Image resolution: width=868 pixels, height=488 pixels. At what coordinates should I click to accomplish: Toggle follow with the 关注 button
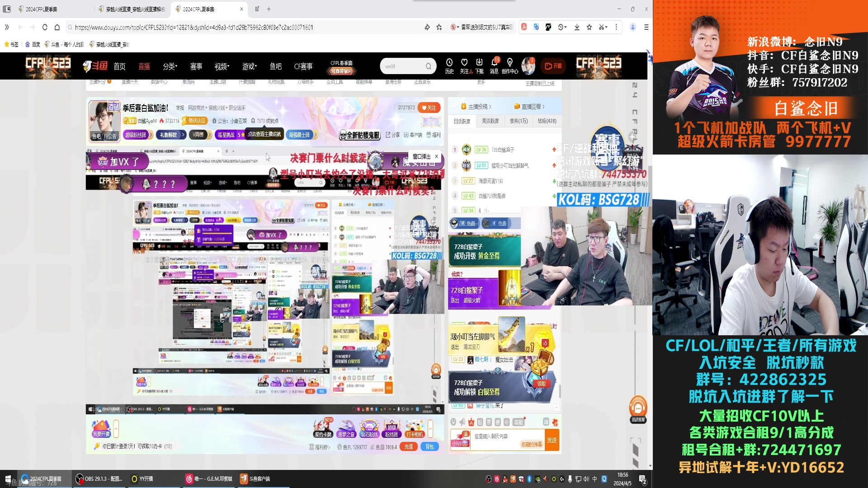[429, 108]
